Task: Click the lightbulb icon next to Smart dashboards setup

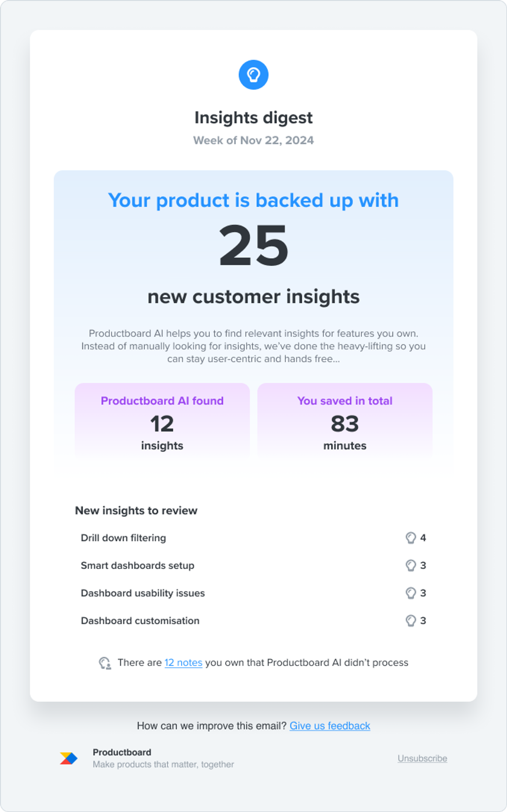Action: coord(411,565)
